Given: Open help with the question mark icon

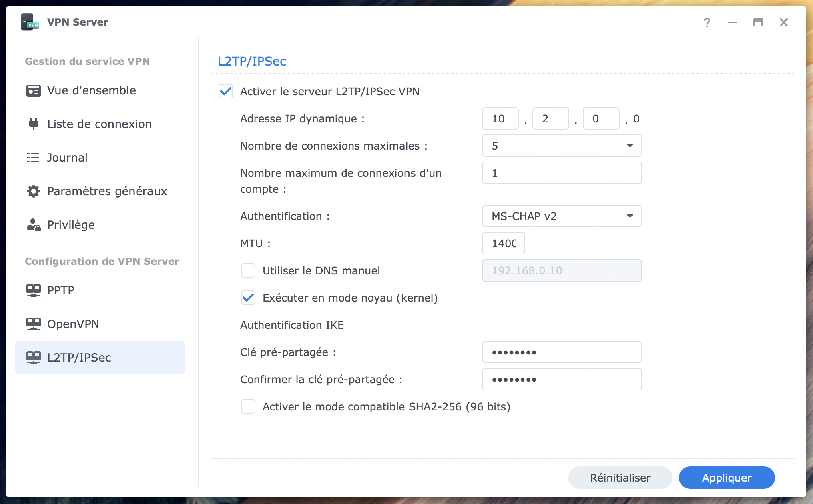Looking at the screenshot, I should (707, 22).
